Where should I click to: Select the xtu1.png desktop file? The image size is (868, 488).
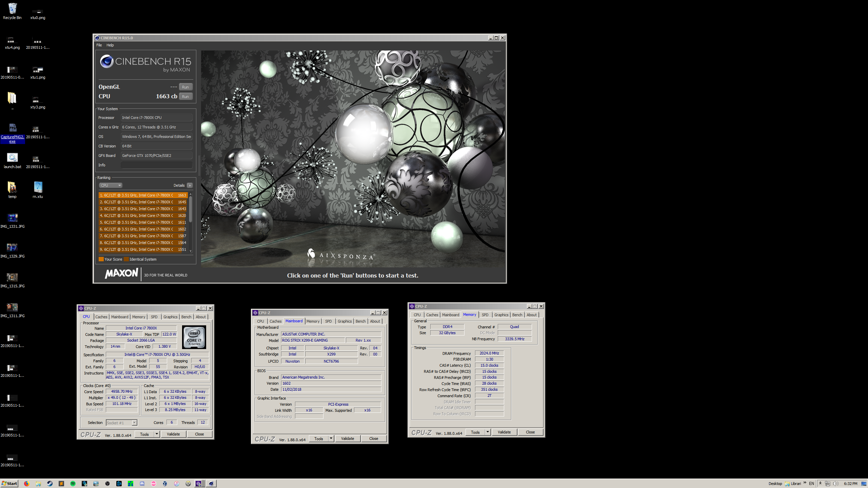click(38, 73)
